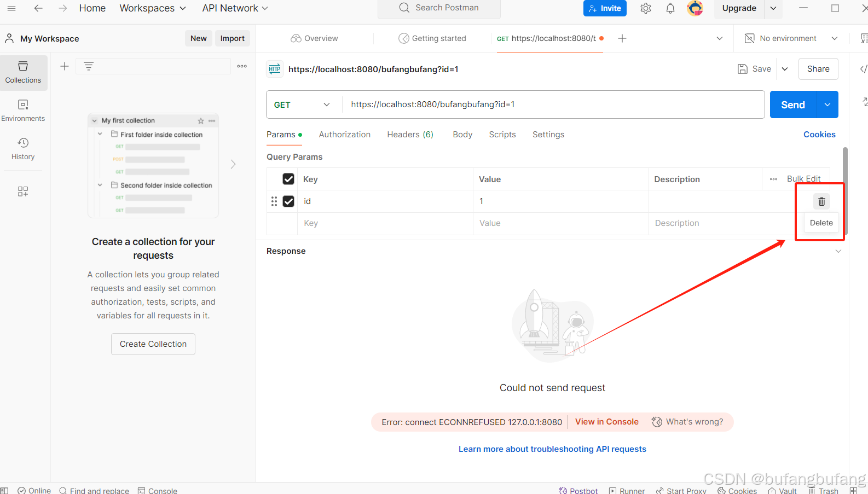The width and height of the screenshot is (868, 494).
Task: Go back with the left arrow
Action: [x=38, y=8]
